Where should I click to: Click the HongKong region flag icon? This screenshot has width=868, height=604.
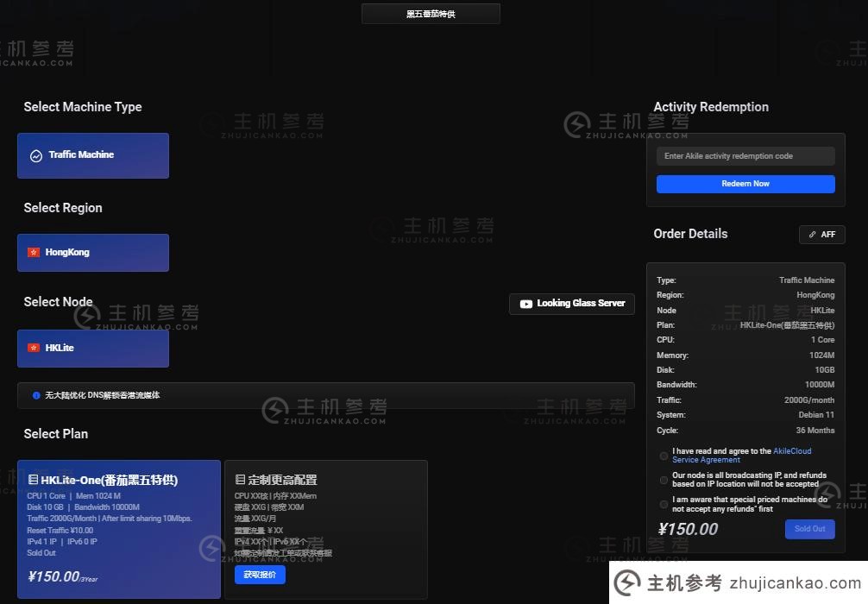pyautogui.click(x=34, y=253)
